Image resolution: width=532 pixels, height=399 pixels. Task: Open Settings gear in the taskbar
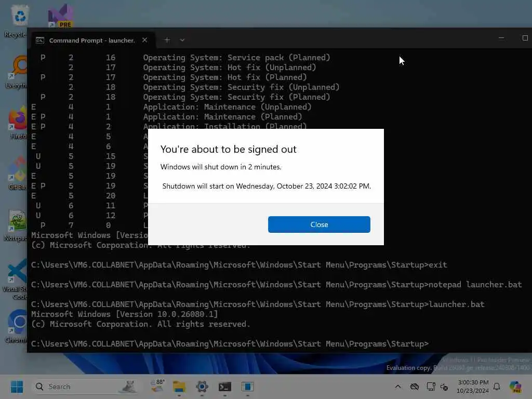(202, 387)
